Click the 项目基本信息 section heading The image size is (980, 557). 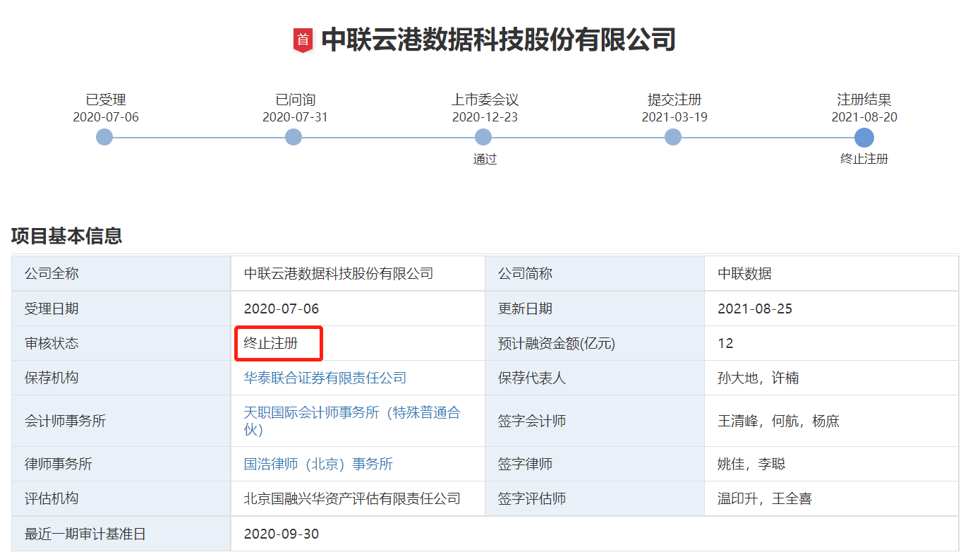(67, 236)
